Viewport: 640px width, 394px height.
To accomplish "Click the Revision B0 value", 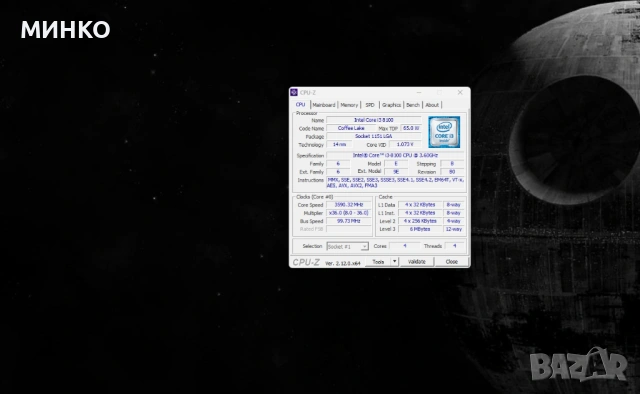I will pyautogui.click(x=452, y=172).
